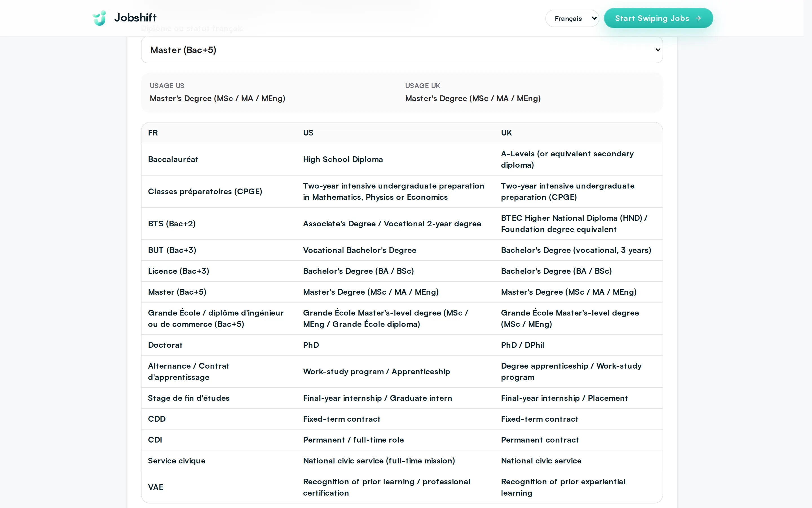Click BTEC Higher National Diploma cell
This screenshot has height=508, width=812.
pyautogui.click(x=574, y=224)
